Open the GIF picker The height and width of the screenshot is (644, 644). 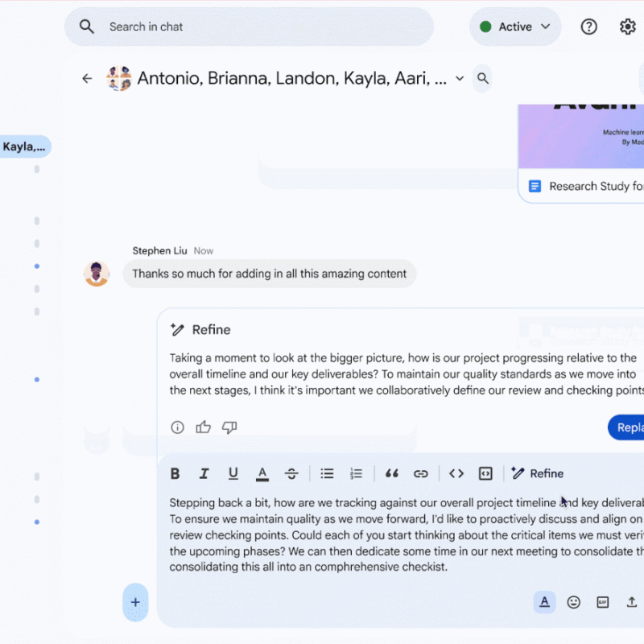tap(603, 601)
